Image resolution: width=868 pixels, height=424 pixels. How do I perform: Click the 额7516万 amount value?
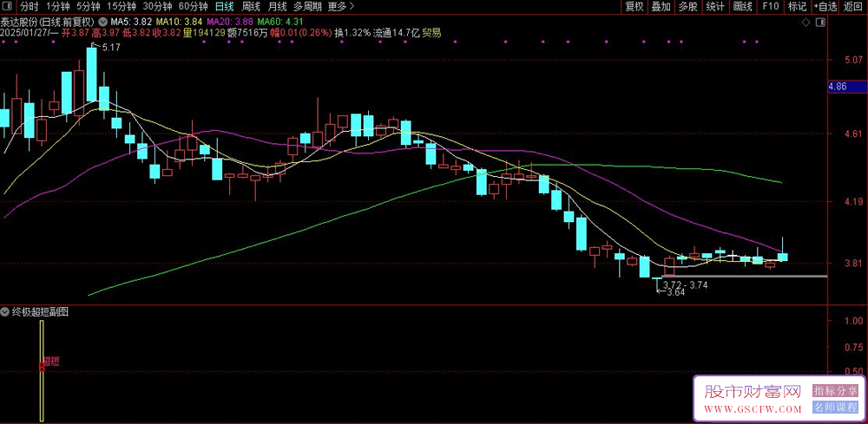click(x=247, y=33)
